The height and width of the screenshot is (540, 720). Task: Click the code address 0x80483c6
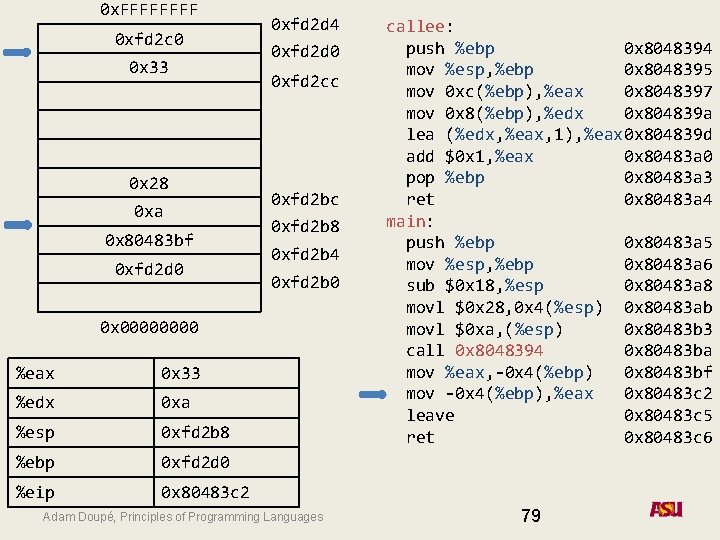pos(668,437)
